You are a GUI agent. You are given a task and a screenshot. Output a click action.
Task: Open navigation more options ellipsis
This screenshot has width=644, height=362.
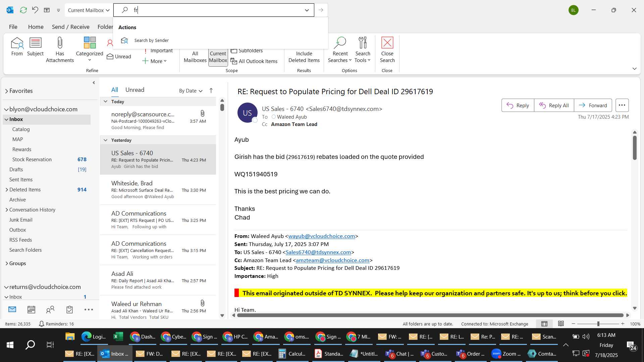pyautogui.click(x=89, y=309)
